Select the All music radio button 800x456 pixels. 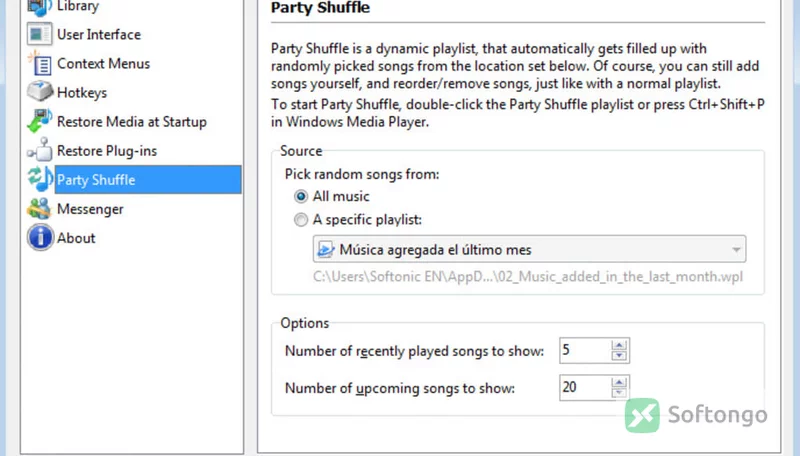[x=301, y=196]
